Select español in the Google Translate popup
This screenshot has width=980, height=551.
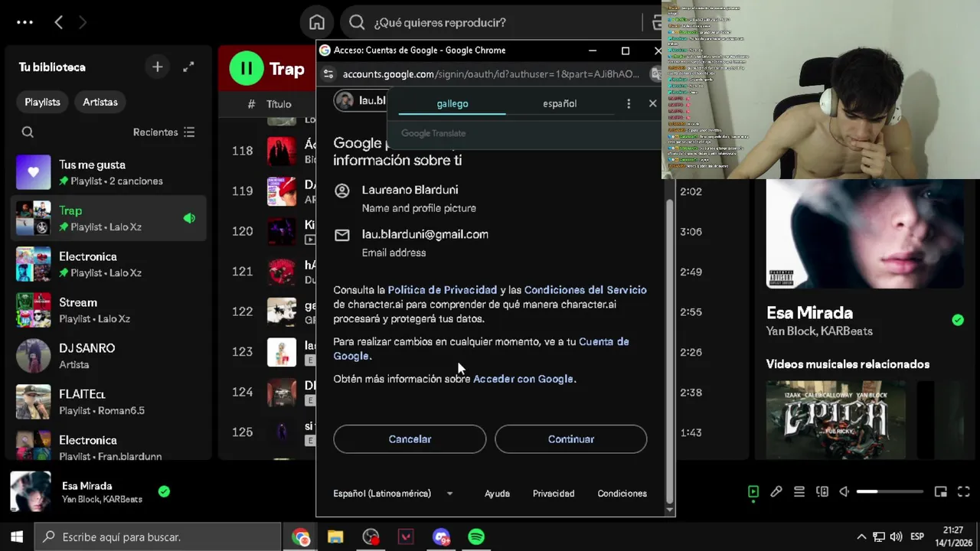tap(560, 103)
